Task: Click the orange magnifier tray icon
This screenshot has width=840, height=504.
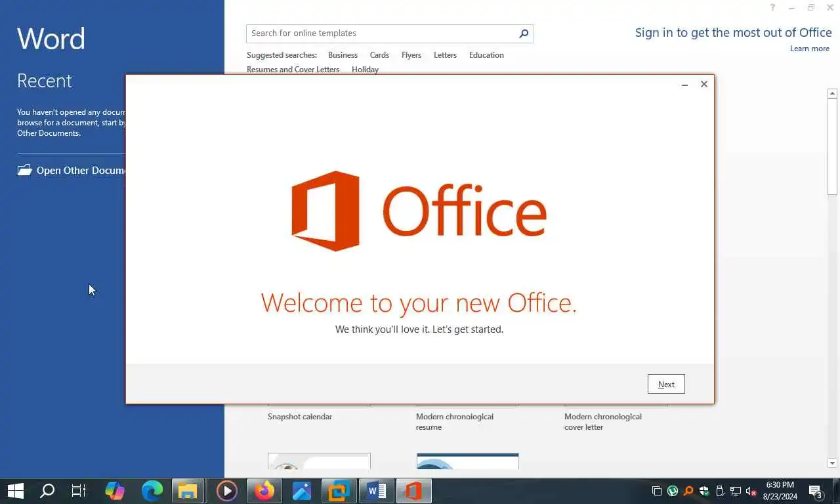Action: pyautogui.click(x=688, y=492)
